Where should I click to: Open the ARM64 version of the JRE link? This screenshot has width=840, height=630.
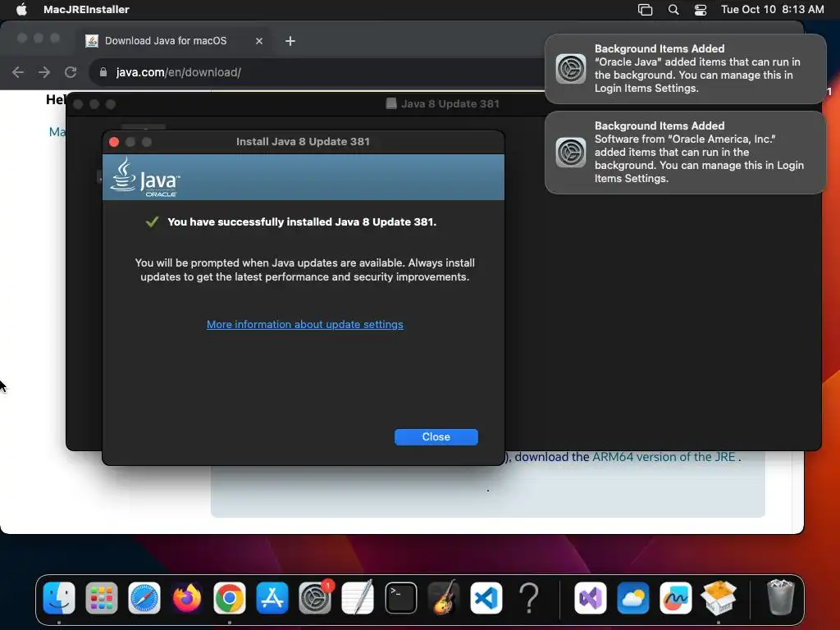[x=663, y=457]
